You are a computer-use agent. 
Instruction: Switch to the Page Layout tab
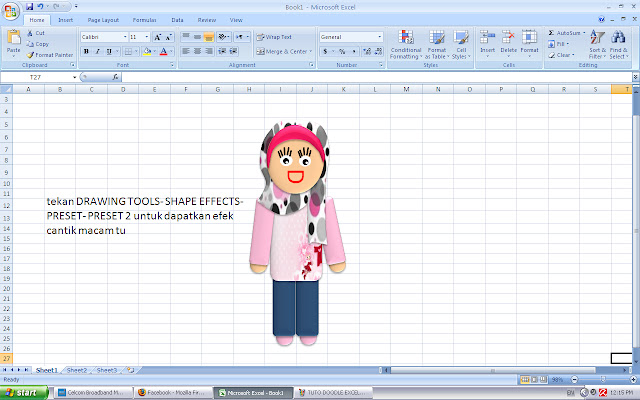(103, 20)
